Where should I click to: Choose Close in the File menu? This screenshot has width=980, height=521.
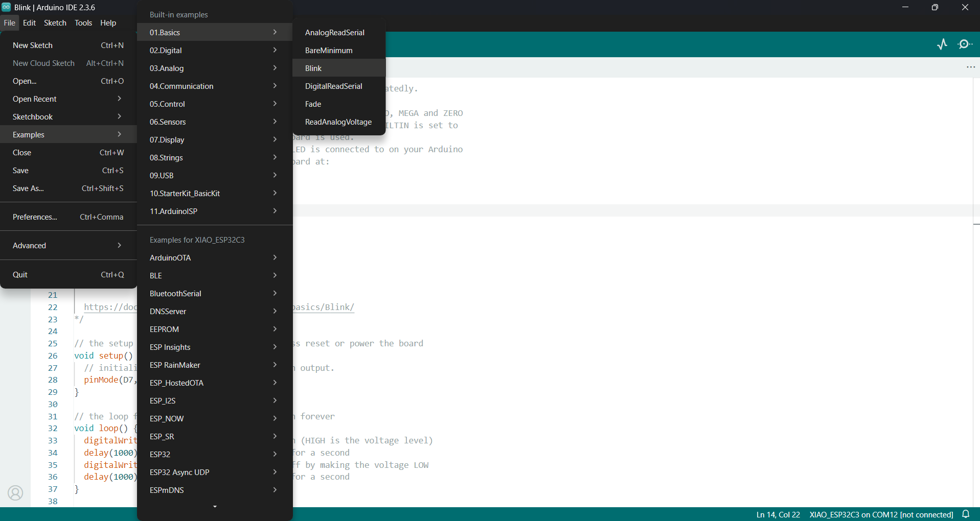(x=69, y=153)
